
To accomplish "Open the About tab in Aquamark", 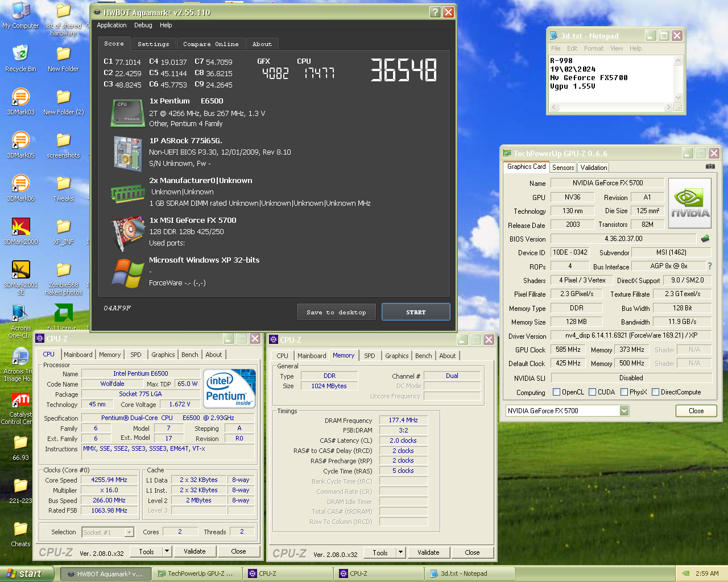I will [x=262, y=44].
